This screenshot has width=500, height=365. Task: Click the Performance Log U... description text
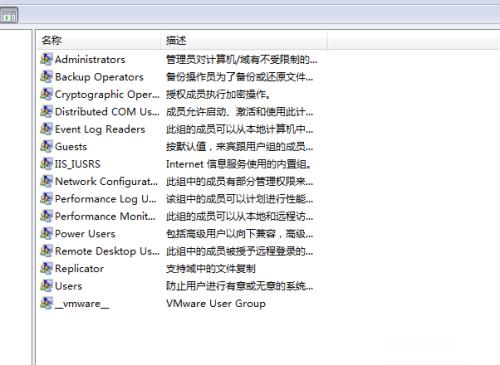(239, 199)
